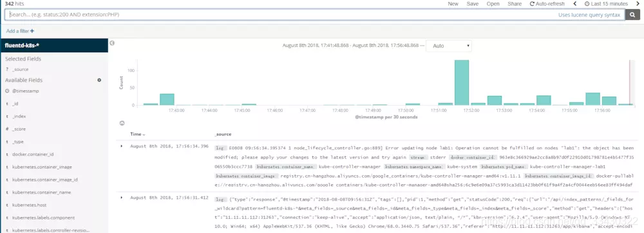Open the fluentd-k8s-* index pattern selector
The width and height of the screenshot is (644, 233).
point(54,46)
